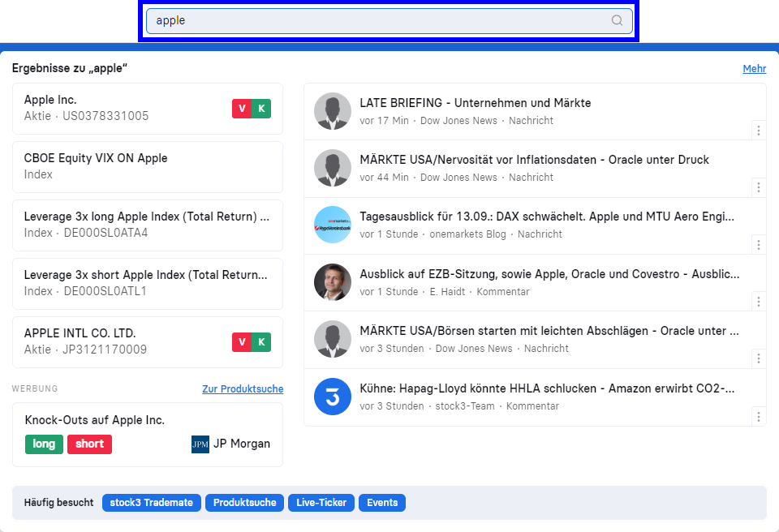This screenshot has width=779, height=532.
Task: Buy APPLE INTL CO. LTD. via K button
Action: tap(261, 342)
